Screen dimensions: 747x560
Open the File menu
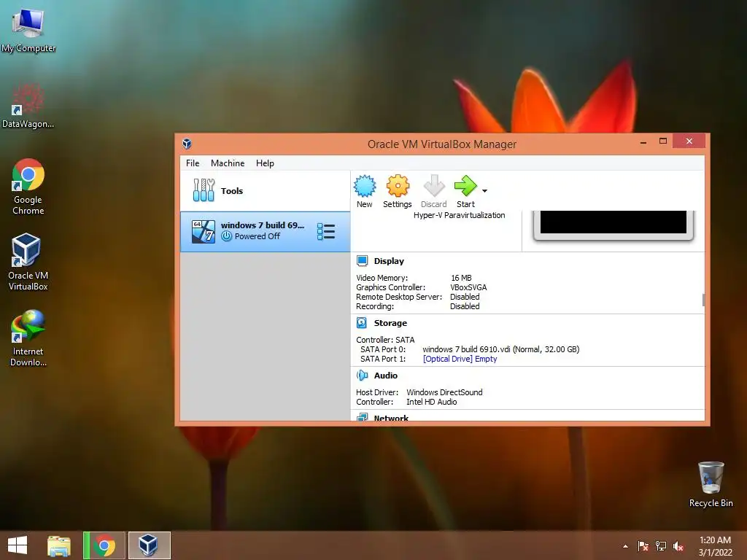(193, 163)
